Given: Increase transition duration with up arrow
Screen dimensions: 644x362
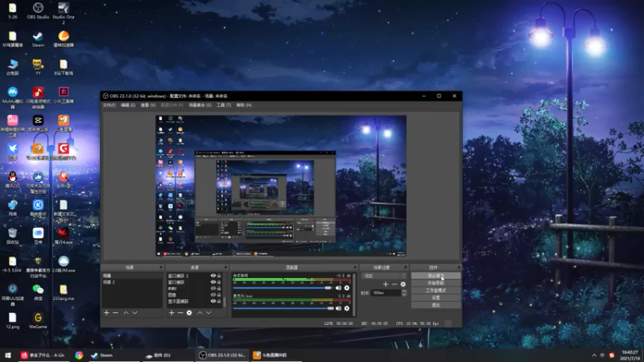Looking at the screenshot, I should point(404,291).
